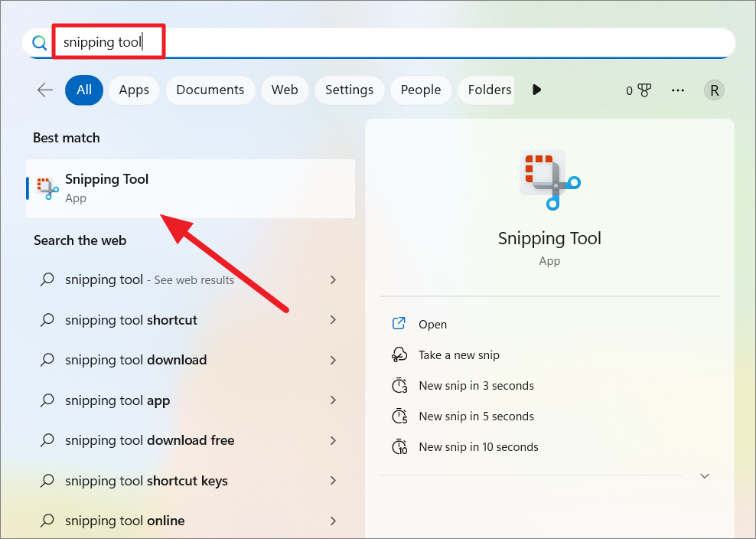Switch to the Web filter tab
Viewport: 756px width, 539px height.
click(285, 90)
